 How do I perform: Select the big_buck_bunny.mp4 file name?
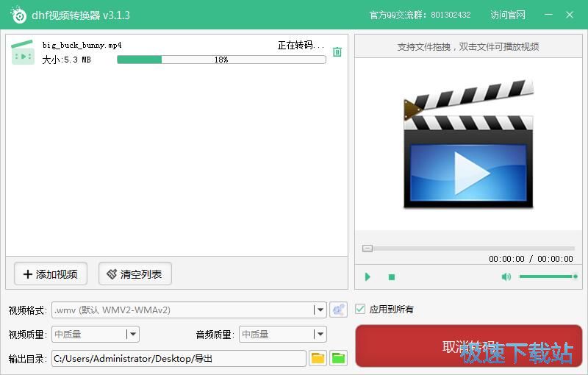82,46
